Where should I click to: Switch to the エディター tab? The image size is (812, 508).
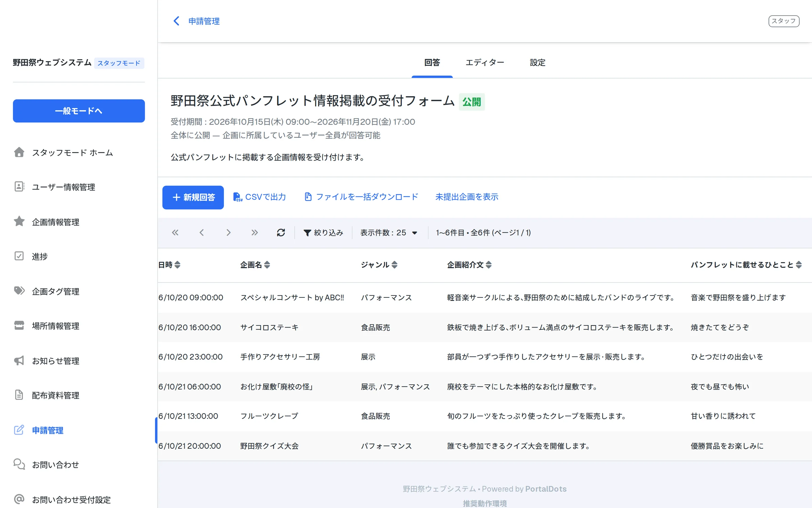[x=484, y=63]
